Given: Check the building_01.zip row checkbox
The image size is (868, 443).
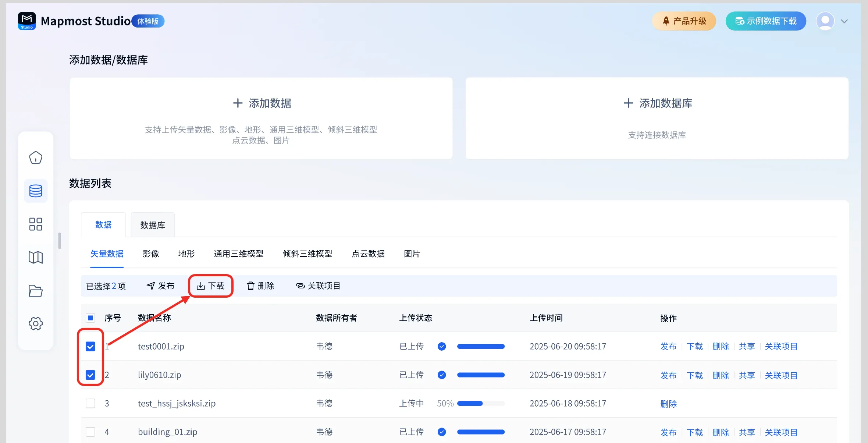Looking at the screenshot, I should [90, 432].
